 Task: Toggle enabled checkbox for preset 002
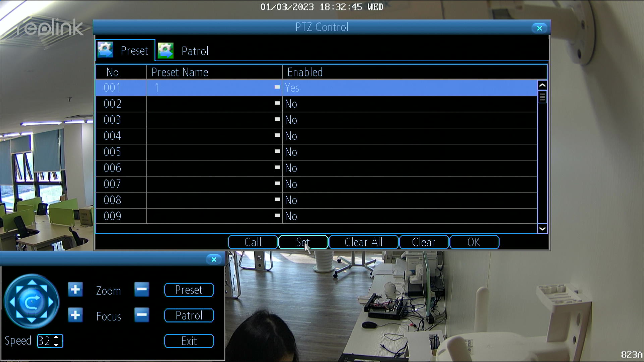pos(276,104)
